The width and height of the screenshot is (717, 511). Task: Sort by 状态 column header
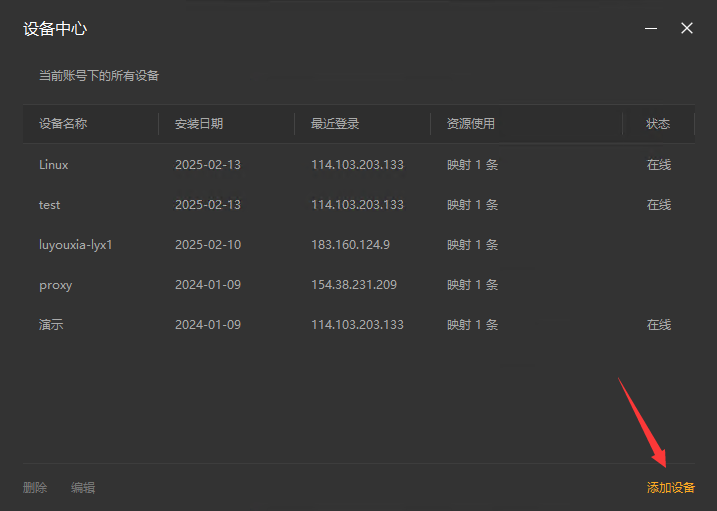[x=658, y=124]
